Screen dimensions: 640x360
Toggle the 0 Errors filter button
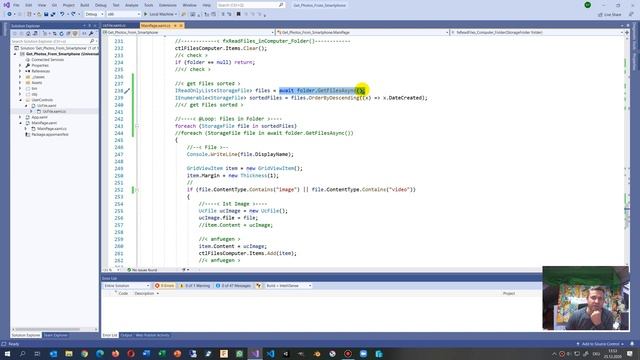tap(164, 286)
